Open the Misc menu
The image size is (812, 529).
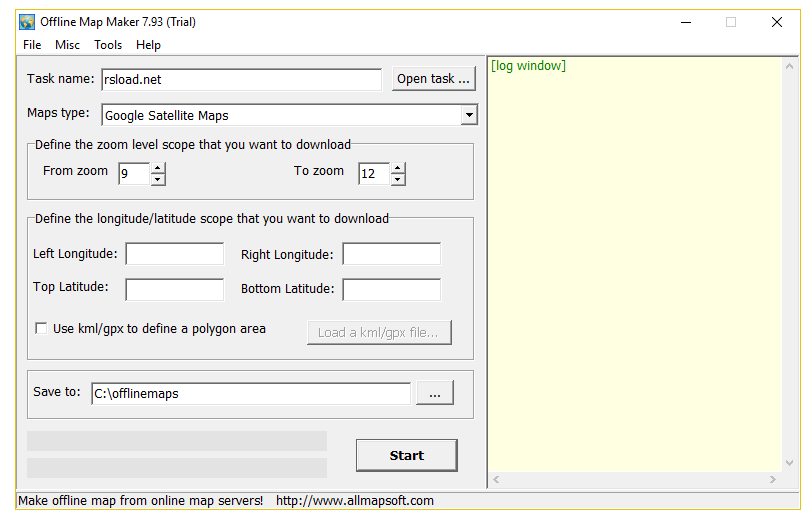tap(68, 45)
